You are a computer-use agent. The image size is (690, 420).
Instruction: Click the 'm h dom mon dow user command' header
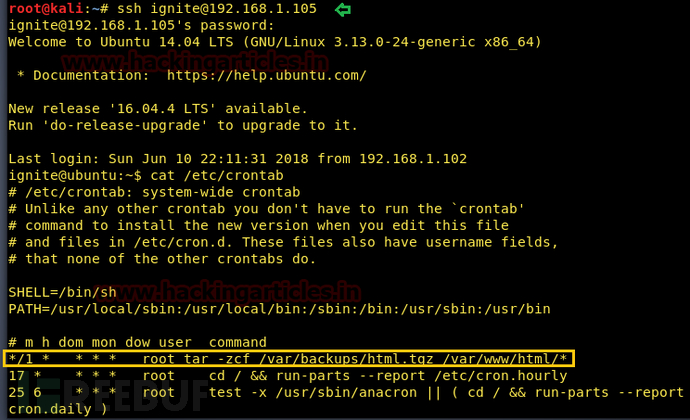click(137, 343)
